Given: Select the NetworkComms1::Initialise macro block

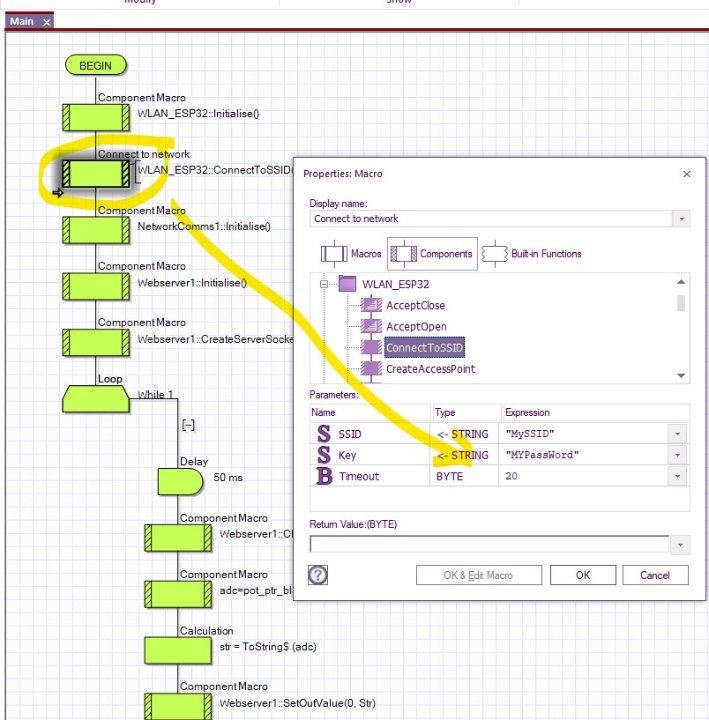Looking at the screenshot, I should [96, 230].
